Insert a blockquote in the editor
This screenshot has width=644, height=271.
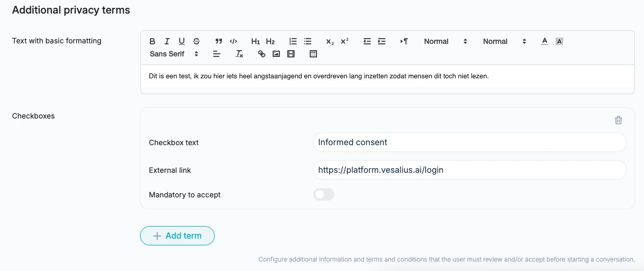click(219, 41)
